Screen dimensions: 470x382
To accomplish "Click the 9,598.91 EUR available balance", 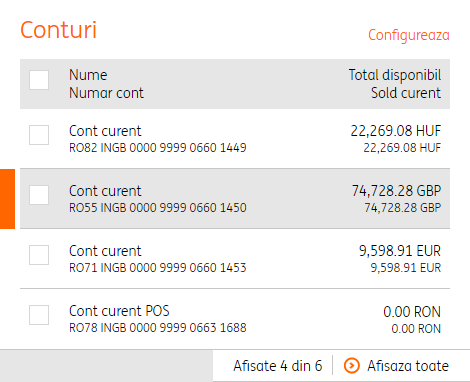I will click(x=400, y=251).
